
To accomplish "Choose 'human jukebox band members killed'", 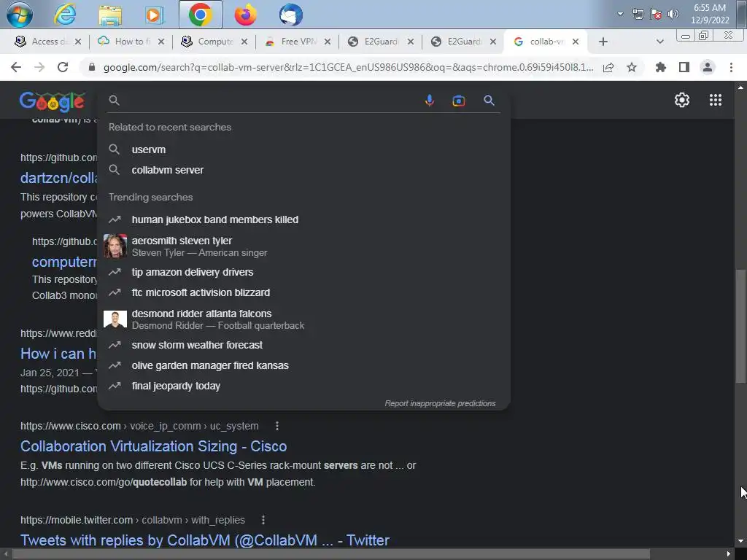I will click(x=304, y=219).
